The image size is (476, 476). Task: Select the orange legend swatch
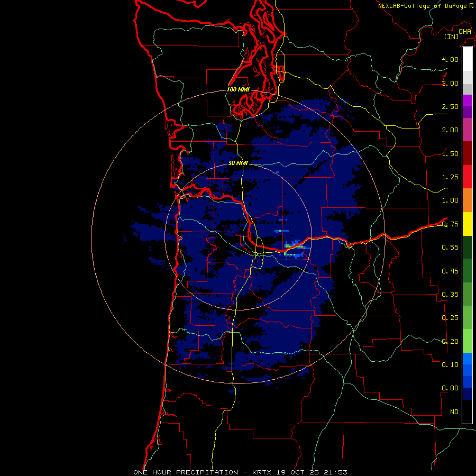point(467,200)
